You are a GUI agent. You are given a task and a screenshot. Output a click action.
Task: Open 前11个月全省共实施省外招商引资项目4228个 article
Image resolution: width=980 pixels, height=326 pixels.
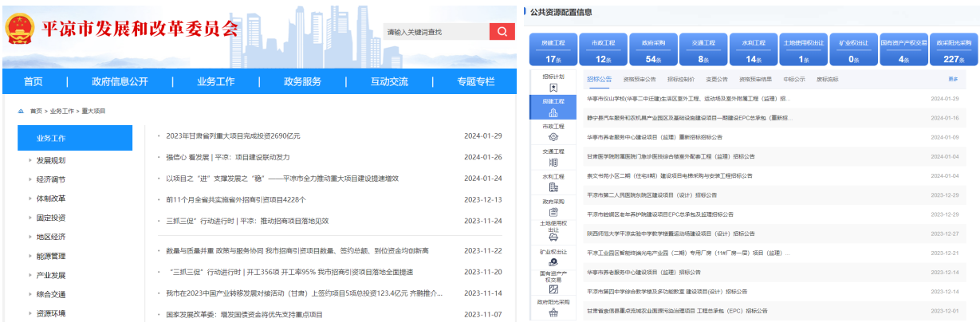coord(236,199)
